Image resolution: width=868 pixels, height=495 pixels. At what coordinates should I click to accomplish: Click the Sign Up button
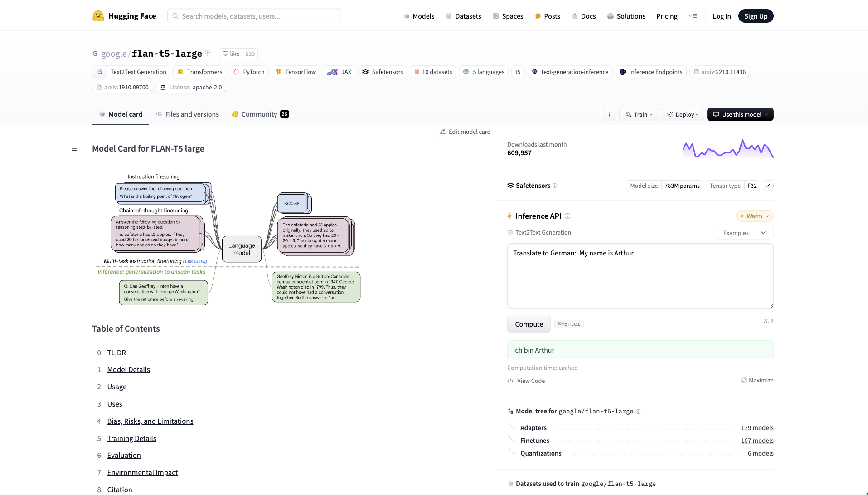click(756, 16)
